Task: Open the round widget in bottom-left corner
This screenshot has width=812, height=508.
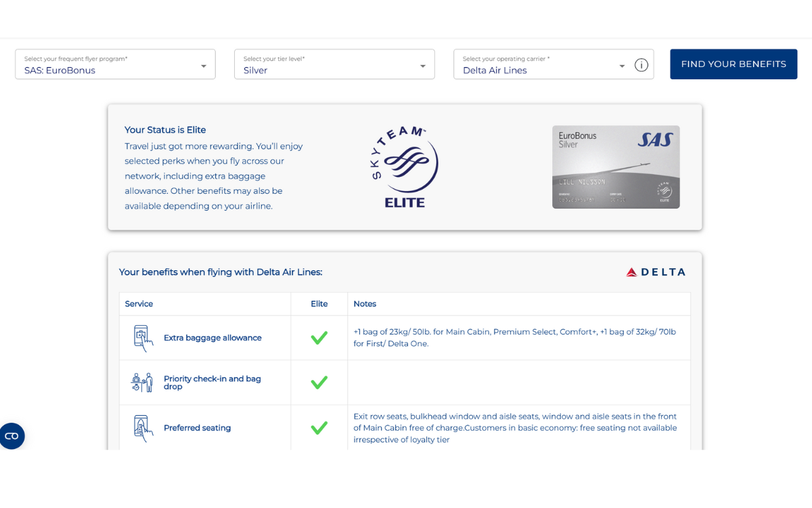Action: pyautogui.click(x=12, y=436)
